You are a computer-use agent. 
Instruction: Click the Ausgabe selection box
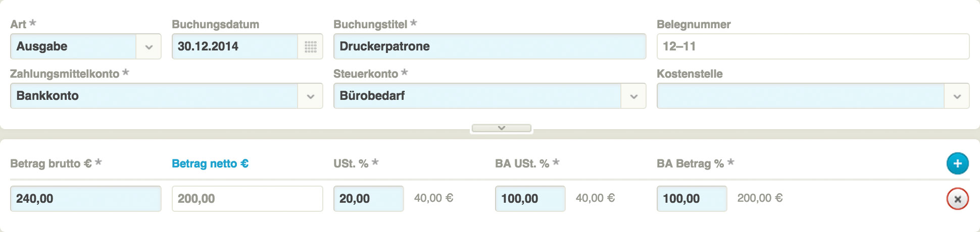pyautogui.click(x=73, y=46)
